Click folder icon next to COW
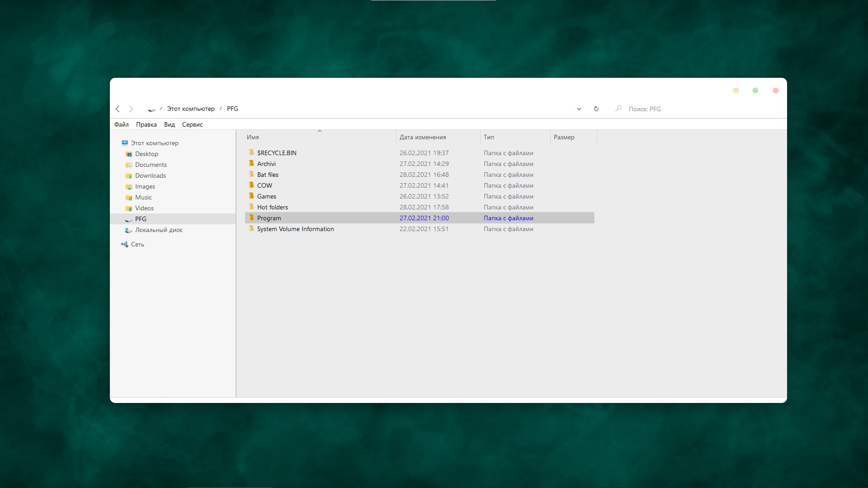This screenshot has height=488, width=868. click(x=251, y=185)
